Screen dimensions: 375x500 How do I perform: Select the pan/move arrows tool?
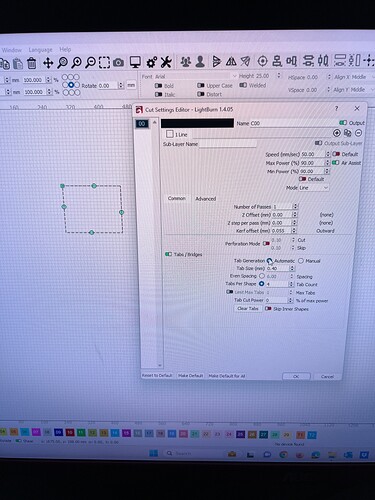tap(48, 63)
